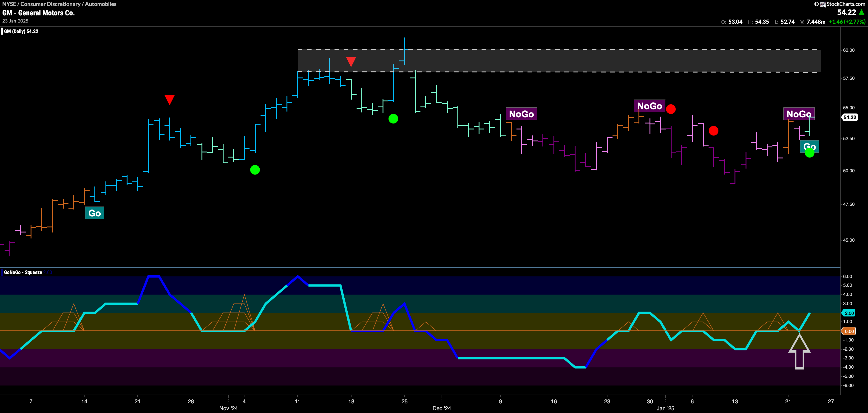Image resolution: width=868 pixels, height=413 pixels.
Task: Click the 47.50 price axis label
Action: point(849,204)
